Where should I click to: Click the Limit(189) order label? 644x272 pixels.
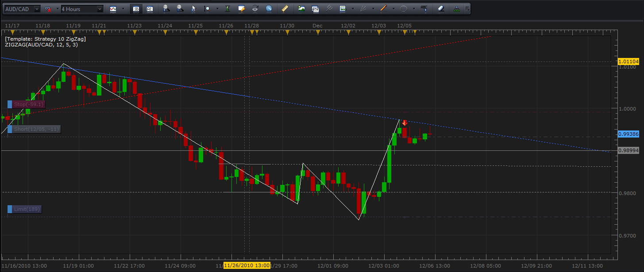point(27,209)
